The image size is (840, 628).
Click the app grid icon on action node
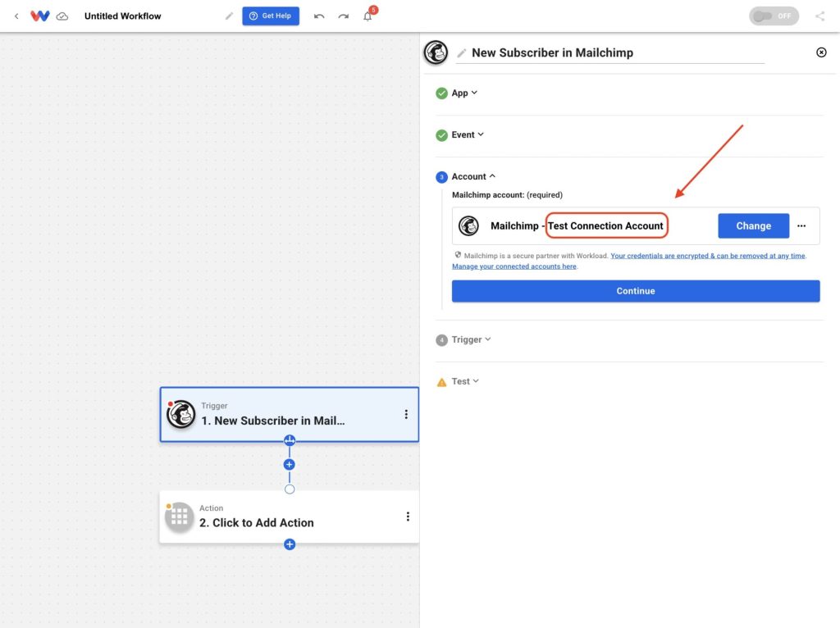[x=179, y=517]
